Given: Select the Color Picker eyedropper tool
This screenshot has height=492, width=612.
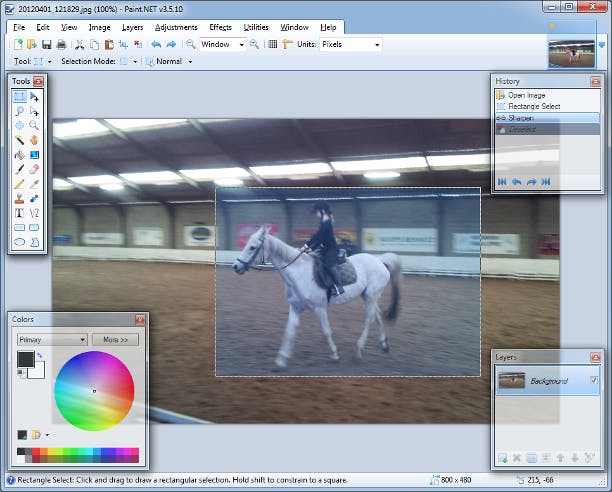Looking at the screenshot, I should pyautogui.click(x=34, y=184).
